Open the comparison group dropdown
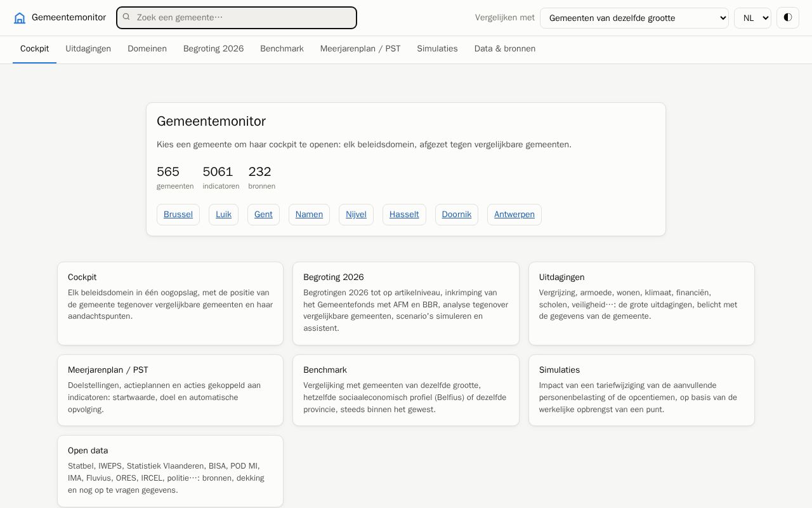Screen dimensions: 812x508 pyautogui.click(x=634, y=18)
